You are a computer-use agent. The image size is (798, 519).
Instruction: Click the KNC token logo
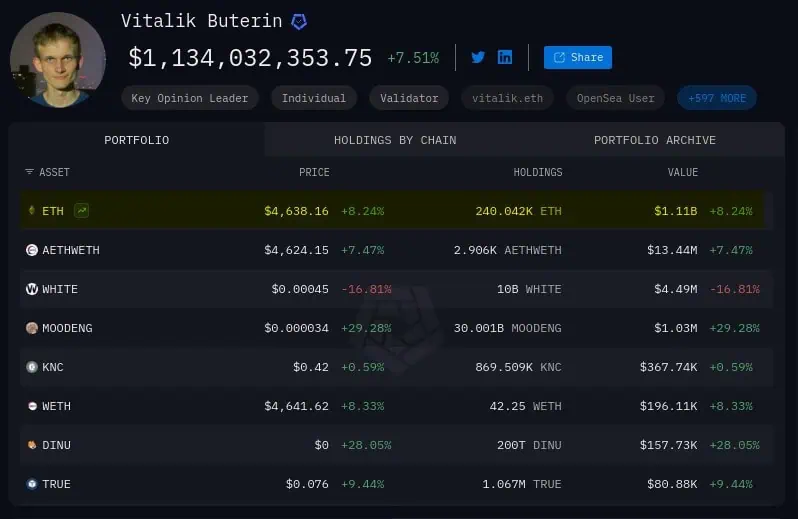[32, 367]
